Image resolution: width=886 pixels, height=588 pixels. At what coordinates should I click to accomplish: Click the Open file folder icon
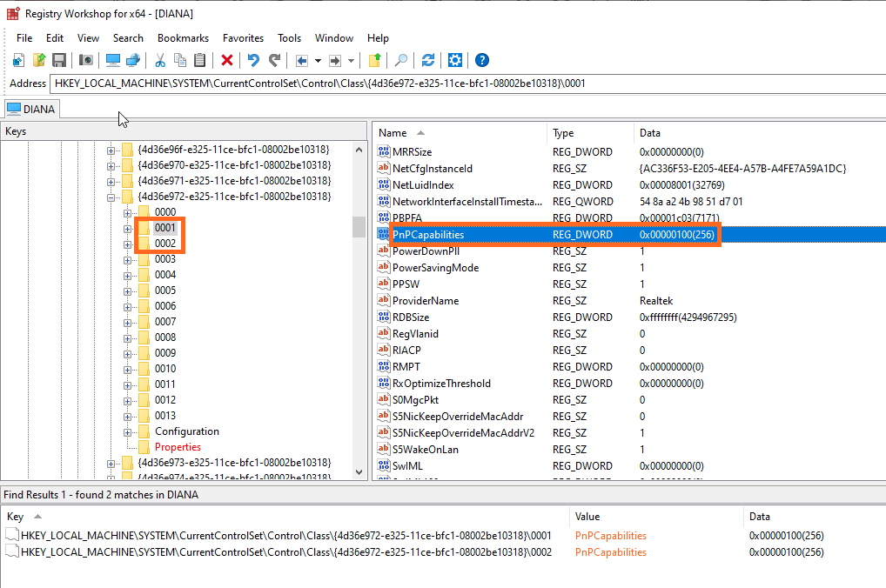(x=39, y=60)
